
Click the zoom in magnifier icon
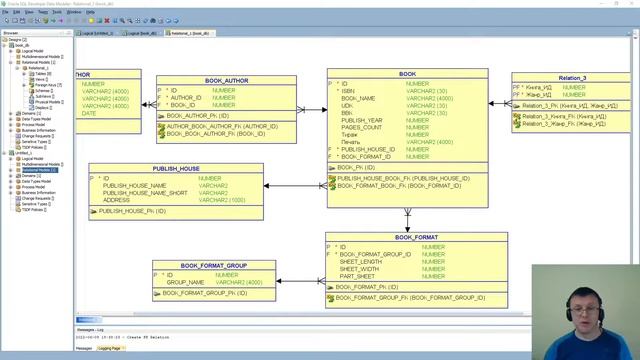tap(122, 20)
